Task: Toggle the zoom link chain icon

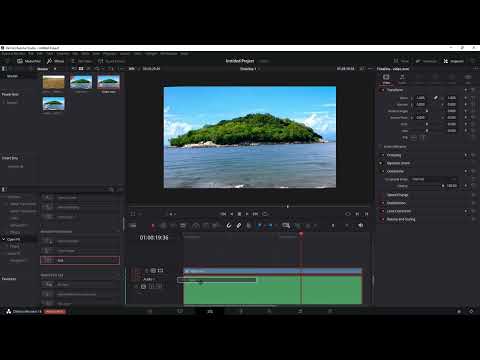Action: click(436, 98)
